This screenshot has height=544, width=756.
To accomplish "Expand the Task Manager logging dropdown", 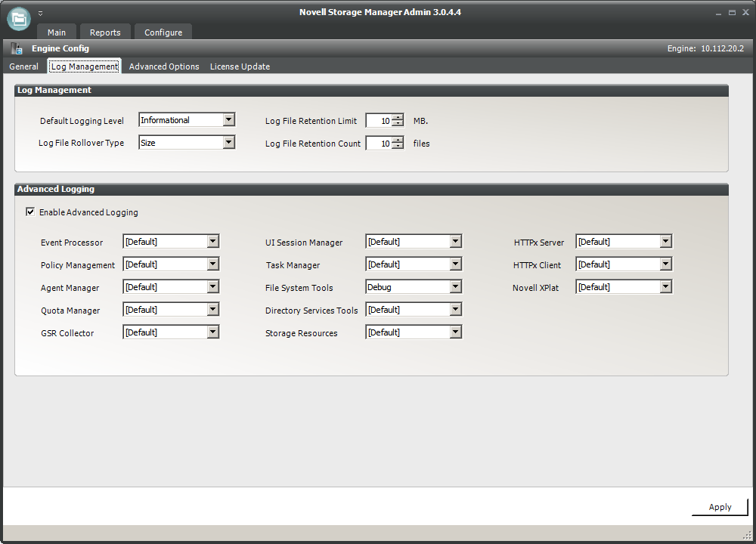I will click(456, 264).
